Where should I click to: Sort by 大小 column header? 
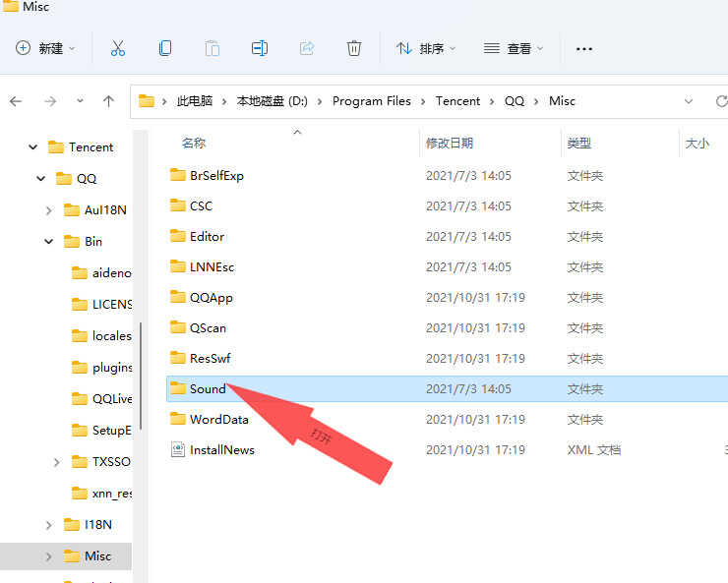pos(698,143)
